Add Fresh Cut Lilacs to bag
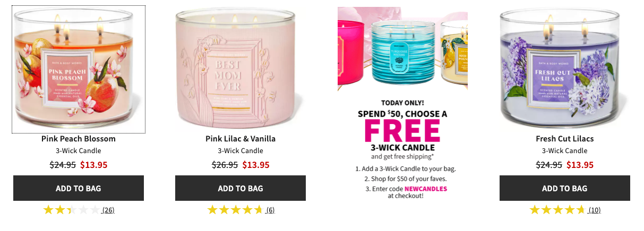Viewport: 644px width, 231px height. pos(565,188)
